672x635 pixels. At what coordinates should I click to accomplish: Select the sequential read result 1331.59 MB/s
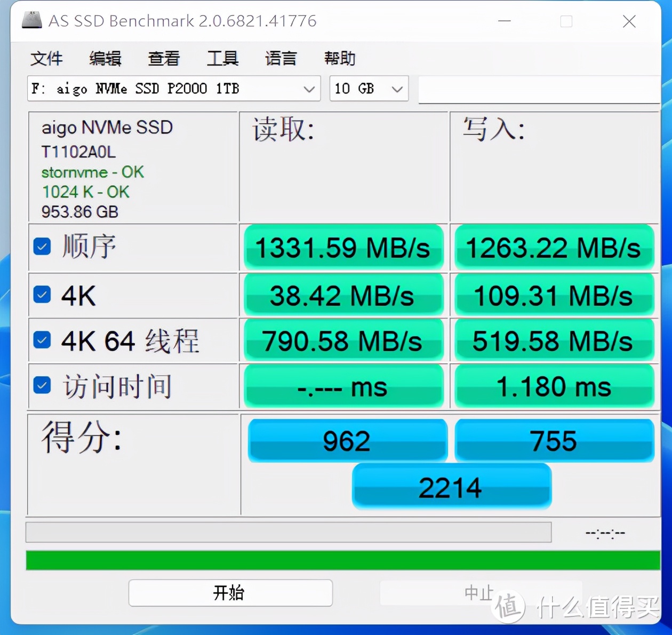click(343, 247)
